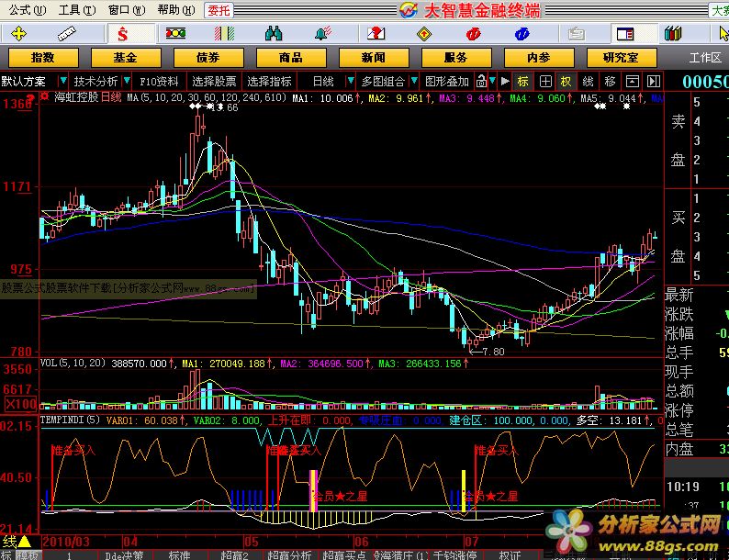
Task: Click the 工作区 workspace label
Action: point(705,58)
